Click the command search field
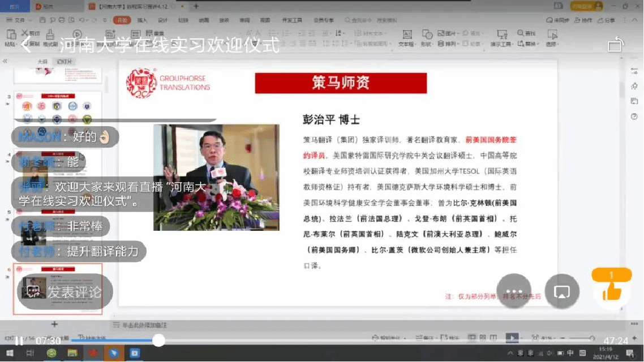Viewport: 644px width, 362px height. (x=371, y=20)
